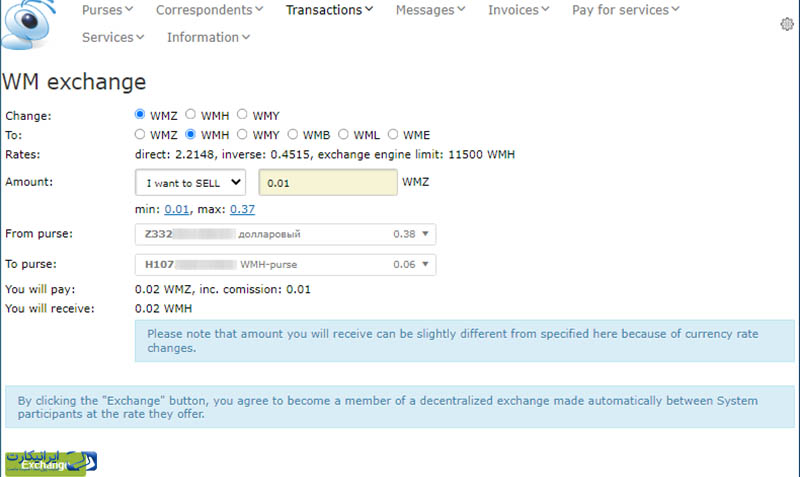Open the Transactions menu
The width and height of the screenshot is (800, 477).
(x=330, y=10)
